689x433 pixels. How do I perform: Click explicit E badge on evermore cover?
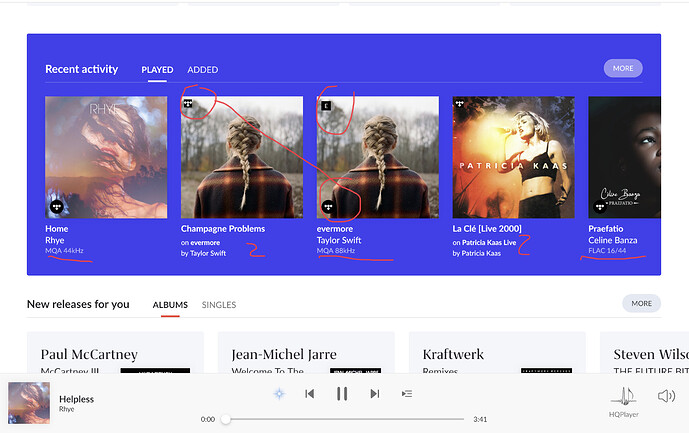click(x=326, y=106)
